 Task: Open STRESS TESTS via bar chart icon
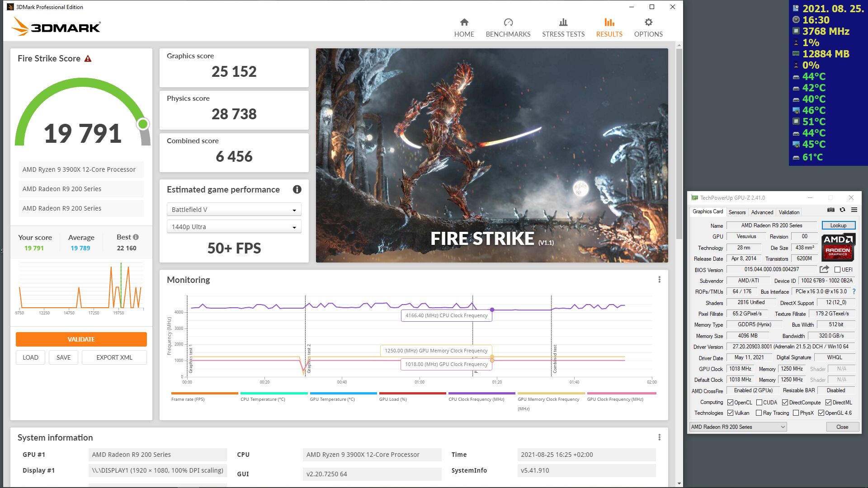pos(563,22)
